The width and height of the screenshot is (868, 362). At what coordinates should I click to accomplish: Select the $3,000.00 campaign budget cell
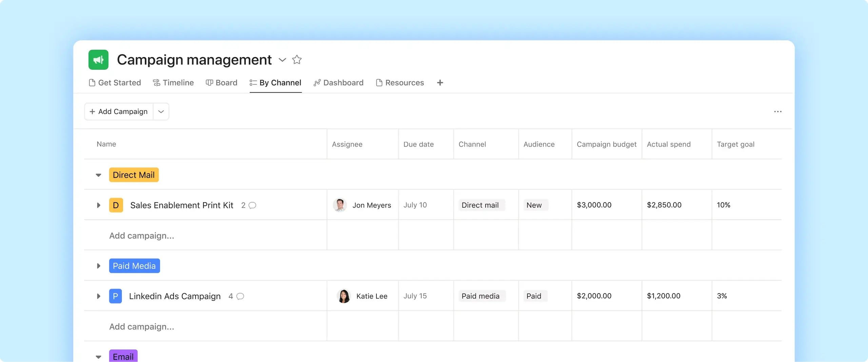tap(607, 205)
